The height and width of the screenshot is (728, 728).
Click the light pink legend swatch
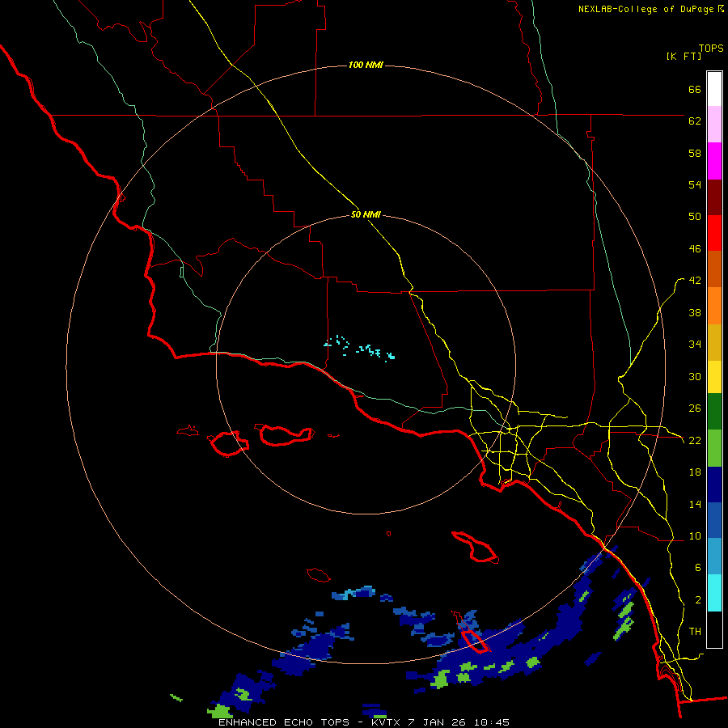[x=714, y=125]
